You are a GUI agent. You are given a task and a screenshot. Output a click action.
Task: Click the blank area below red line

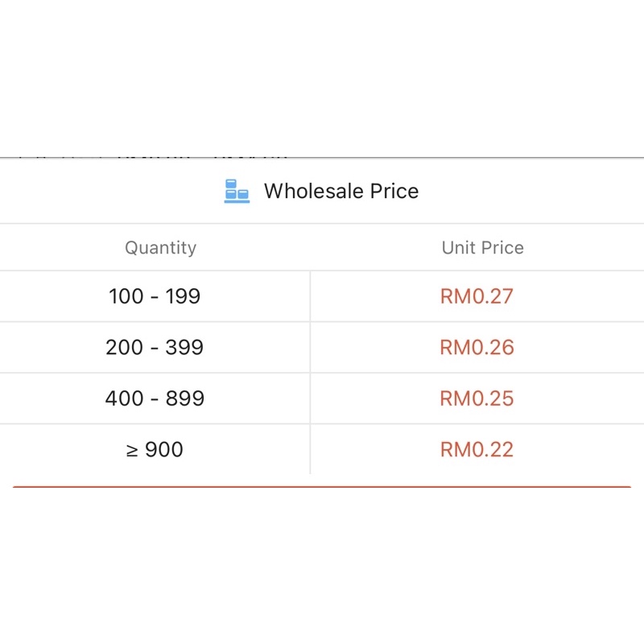point(322,566)
